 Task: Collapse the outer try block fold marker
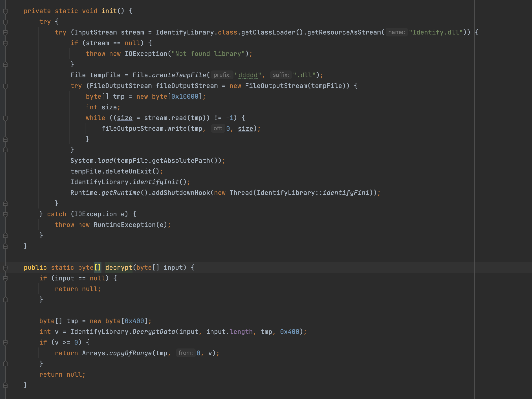5,22
